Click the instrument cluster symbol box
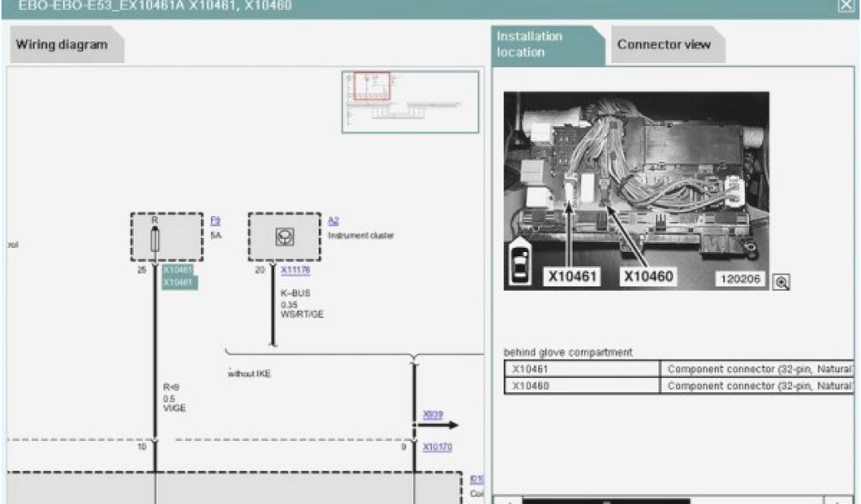This screenshot has height=504, width=861. point(285,237)
